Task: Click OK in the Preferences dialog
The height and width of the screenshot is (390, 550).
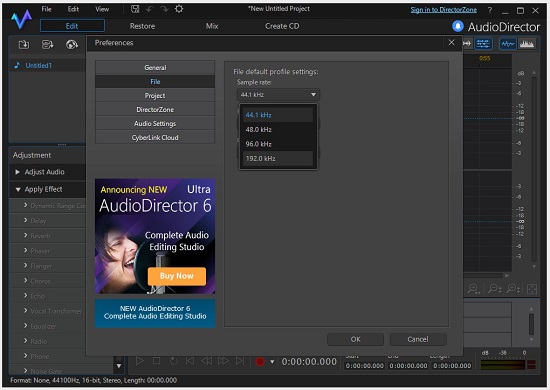Action: click(x=355, y=339)
